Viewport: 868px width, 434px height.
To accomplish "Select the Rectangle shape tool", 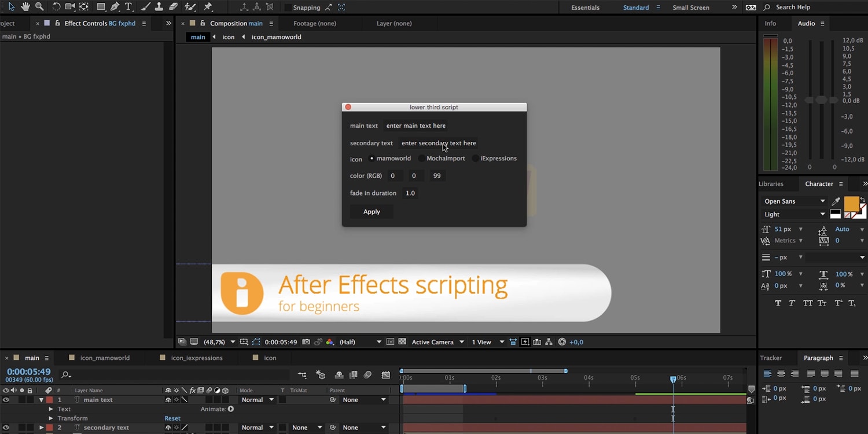I will 101,7.
